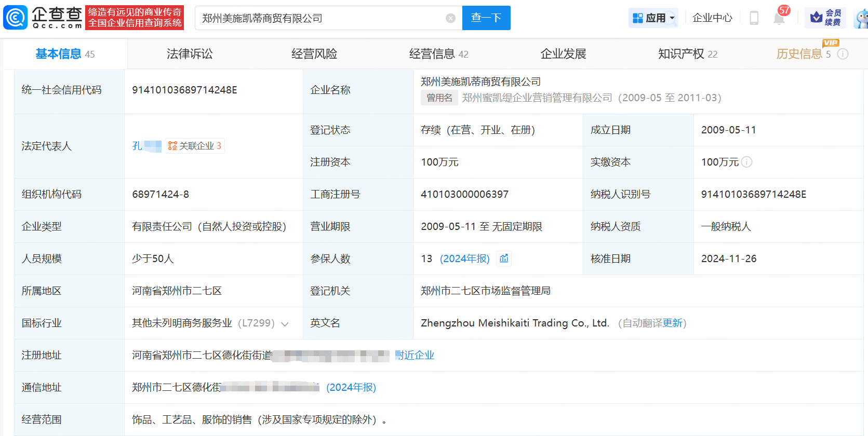Click 注册资本 value 100万元
The width and height of the screenshot is (868, 436).
(439, 162)
